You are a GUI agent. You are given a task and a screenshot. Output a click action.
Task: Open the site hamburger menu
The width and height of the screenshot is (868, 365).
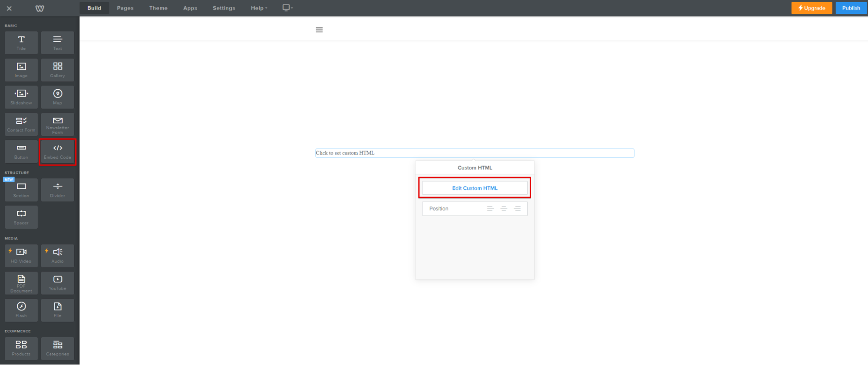pos(319,30)
